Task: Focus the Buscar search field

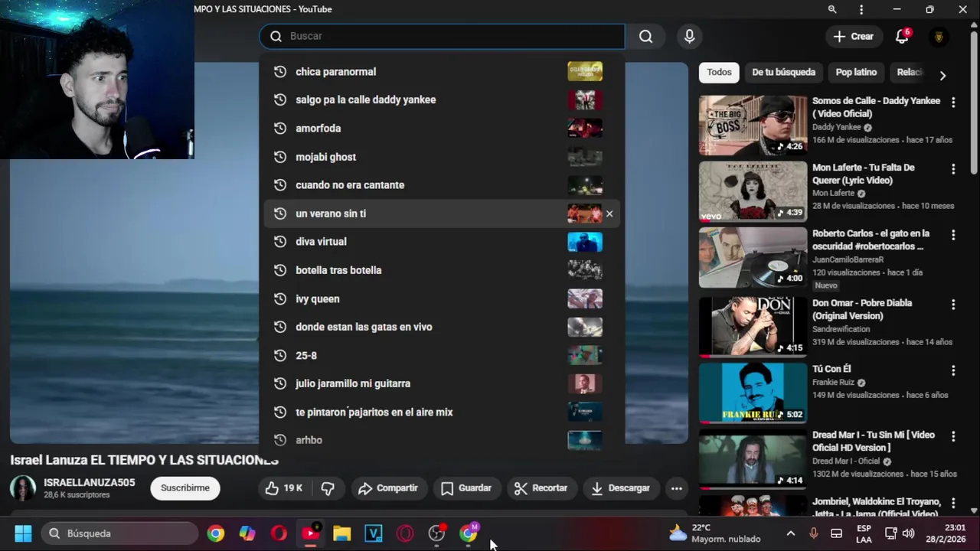Action: coord(443,36)
